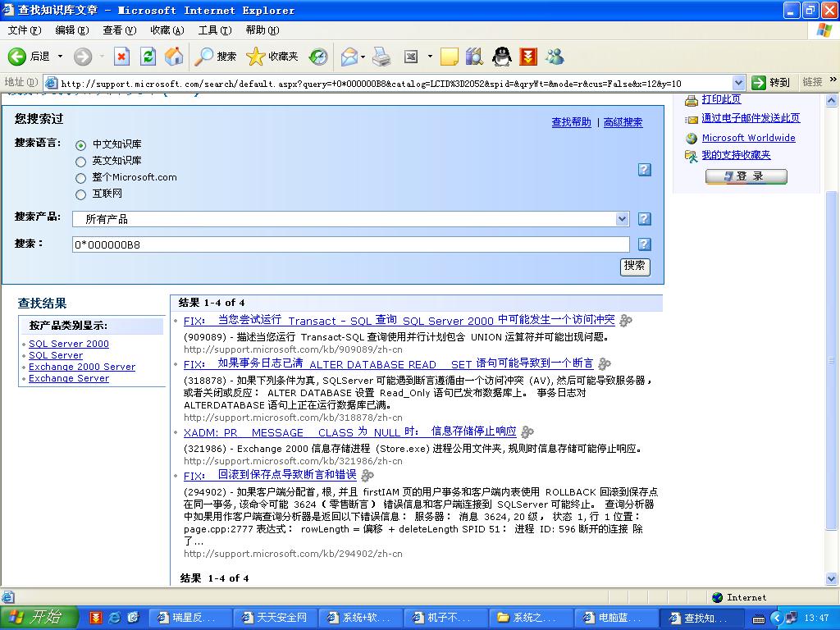Click the gears icon after XADM result
This screenshot has height=630, width=840.
tap(527, 431)
